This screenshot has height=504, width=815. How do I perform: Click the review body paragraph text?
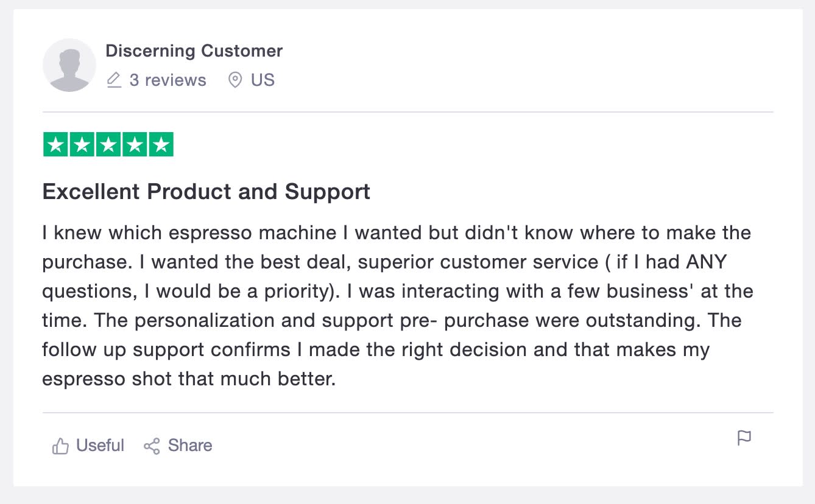click(x=396, y=306)
